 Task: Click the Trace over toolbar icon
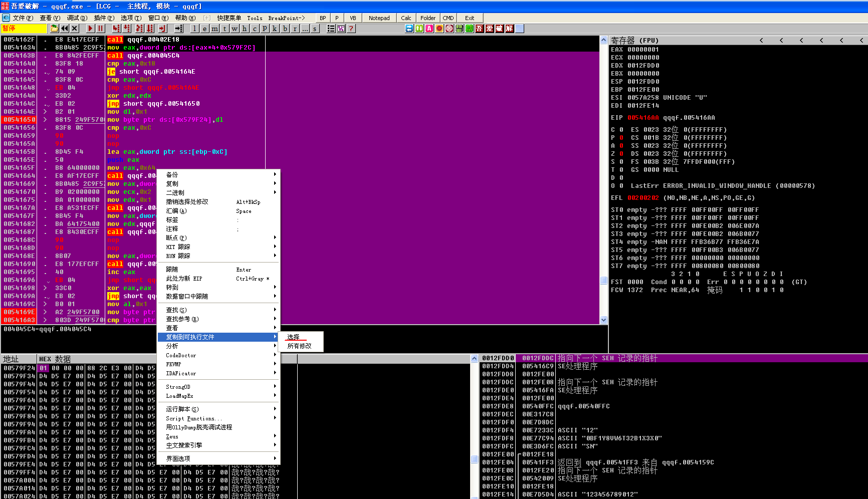150,29
